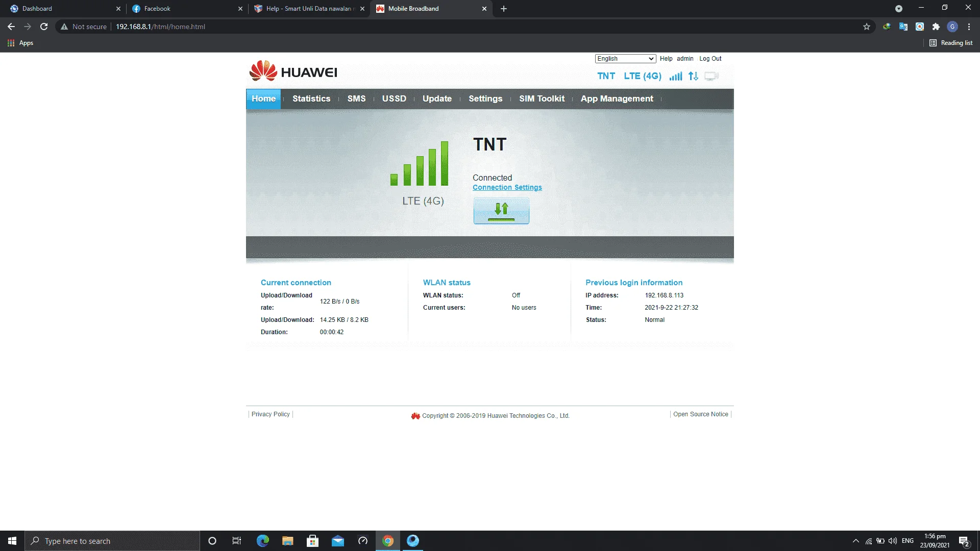Toggle the mobile data connection button
The width and height of the screenshot is (980, 551).
point(501,211)
